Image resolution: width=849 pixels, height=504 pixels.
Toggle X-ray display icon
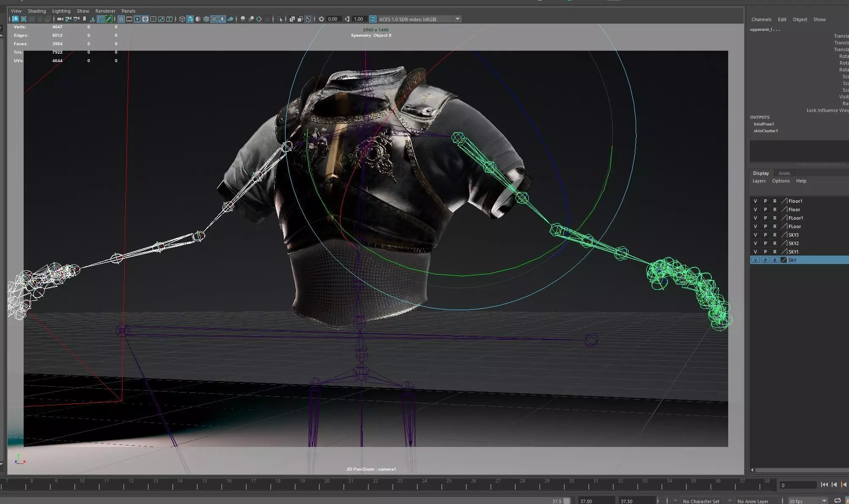pos(292,19)
